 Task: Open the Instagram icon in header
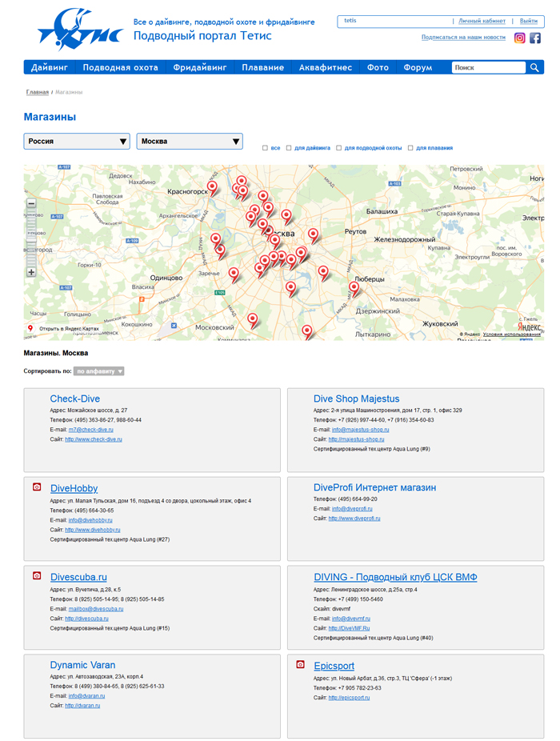pos(519,38)
